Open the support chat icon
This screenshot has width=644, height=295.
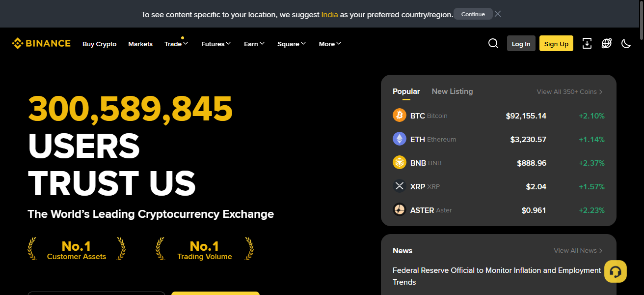pos(616,271)
